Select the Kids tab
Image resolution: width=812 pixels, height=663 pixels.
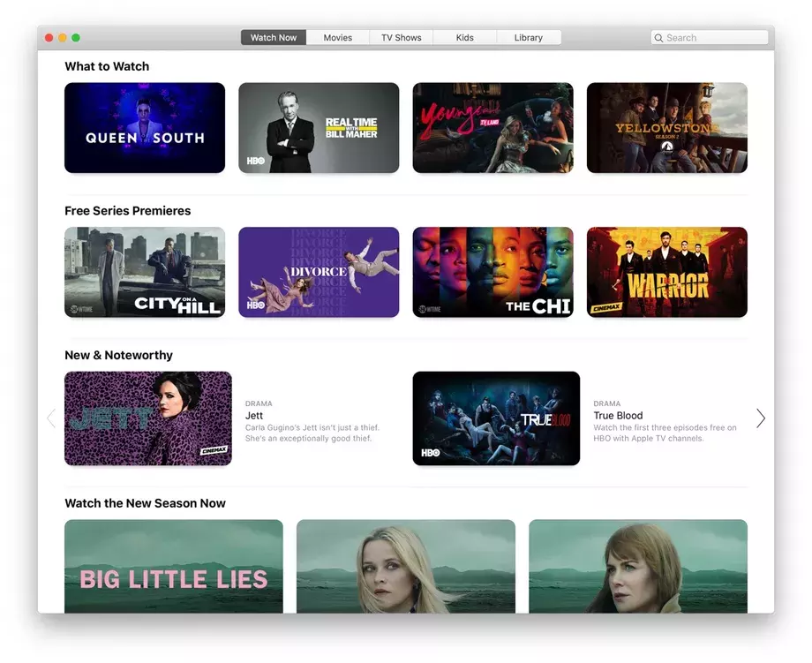pyautogui.click(x=464, y=37)
